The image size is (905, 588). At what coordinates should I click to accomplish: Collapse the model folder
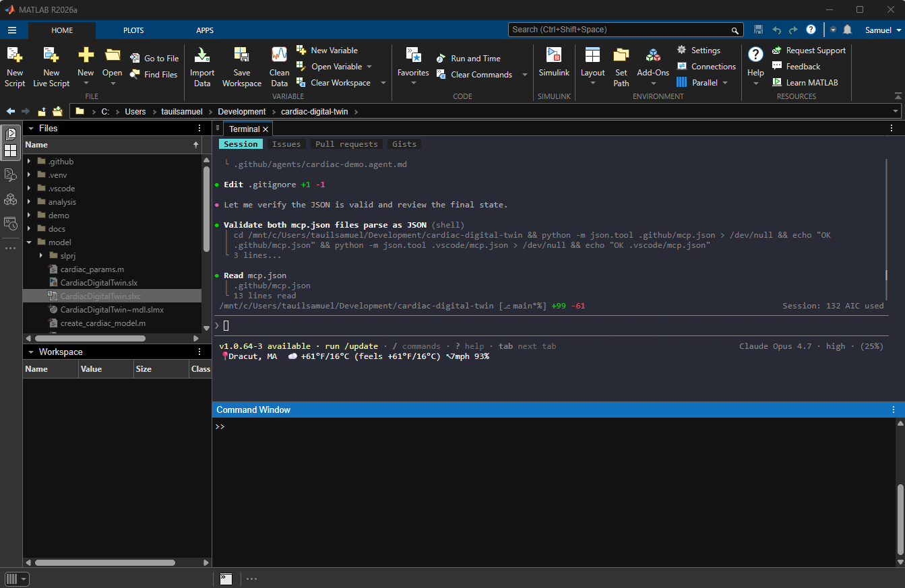tap(29, 242)
